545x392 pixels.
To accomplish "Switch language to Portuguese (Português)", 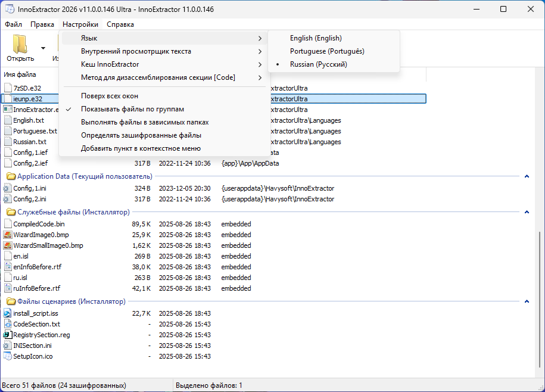I will (x=334, y=51).
